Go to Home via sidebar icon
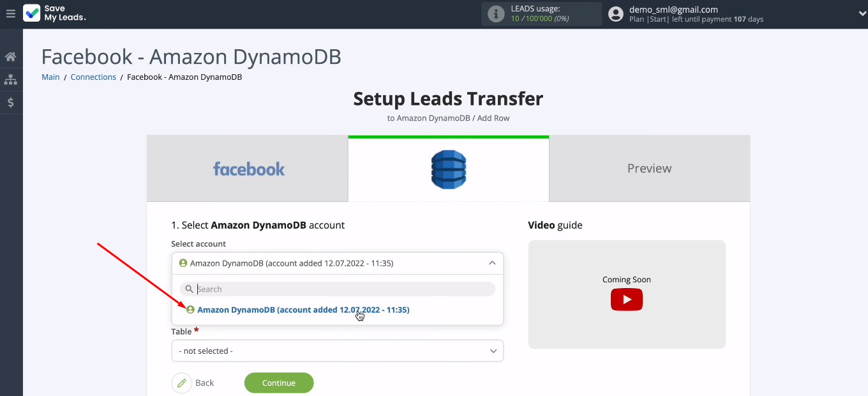 [10, 57]
